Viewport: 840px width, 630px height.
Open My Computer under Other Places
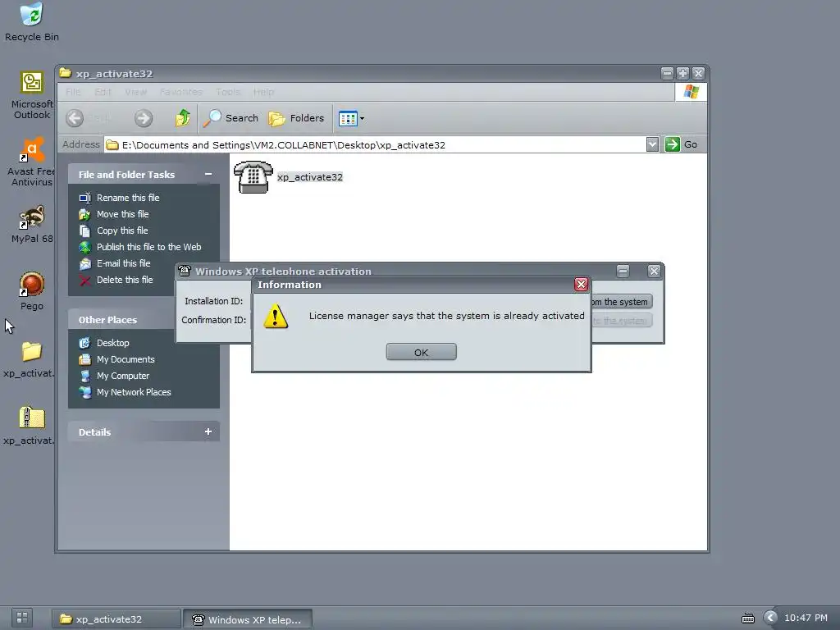[123, 376]
